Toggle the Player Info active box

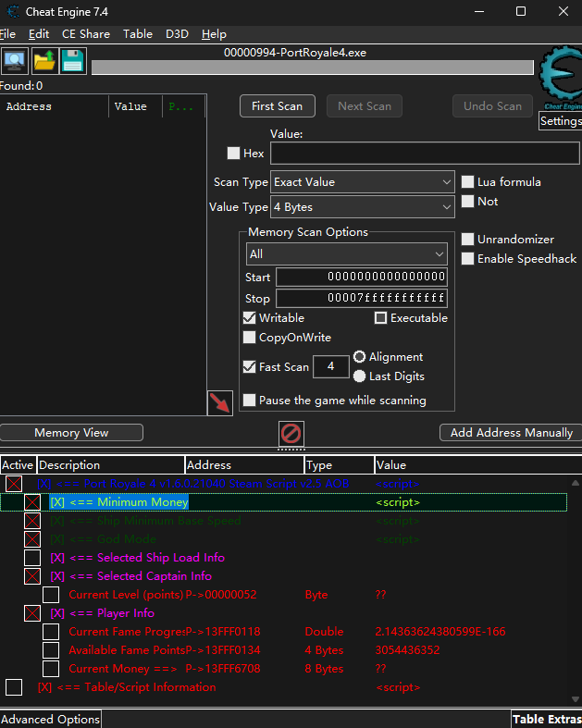click(32, 613)
